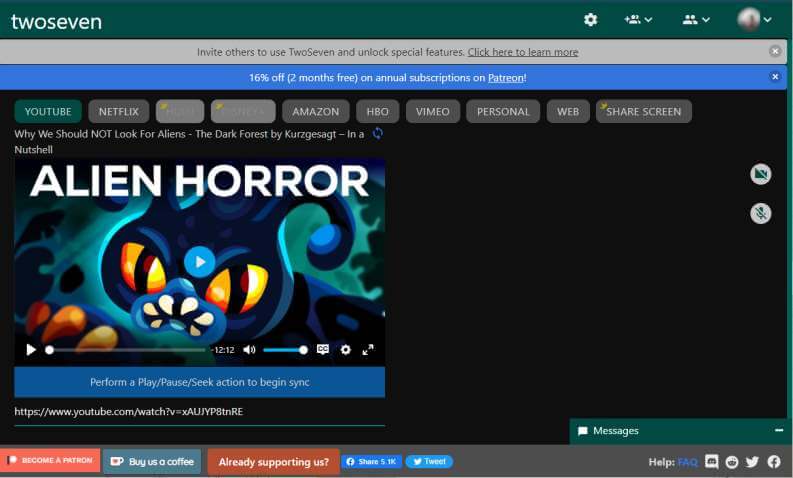Open the Facebook icon in footer
793x478 pixels.
pyautogui.click(x=774, y=461)
